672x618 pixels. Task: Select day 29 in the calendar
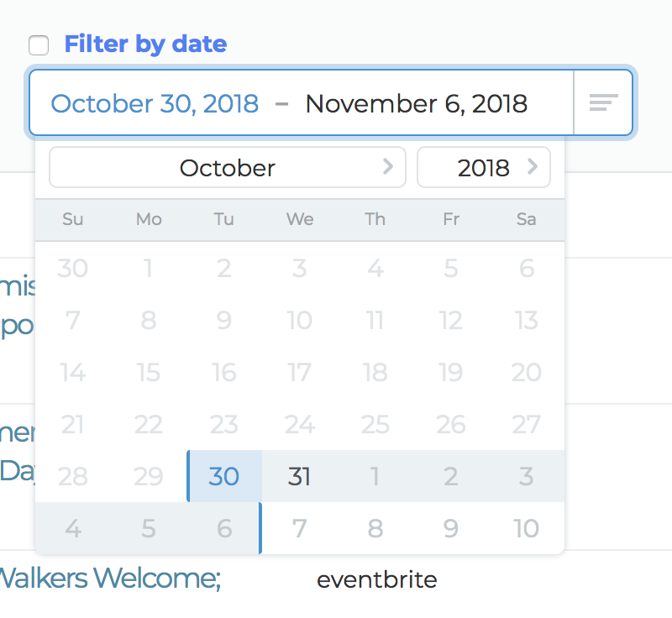coord(149,476)
